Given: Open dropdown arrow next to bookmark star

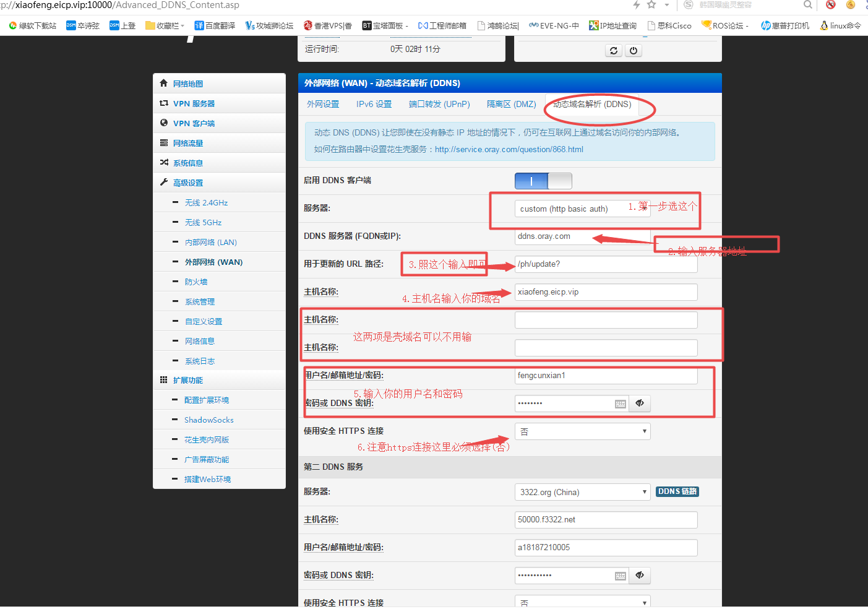Looking at the screenshot, I should (x=667, y=5).
